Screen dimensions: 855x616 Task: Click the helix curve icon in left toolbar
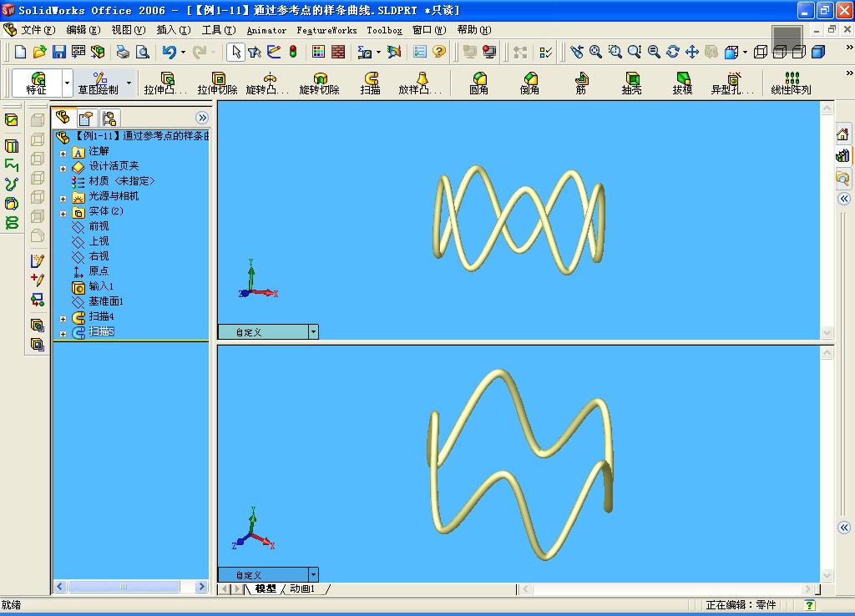[12, 223]
